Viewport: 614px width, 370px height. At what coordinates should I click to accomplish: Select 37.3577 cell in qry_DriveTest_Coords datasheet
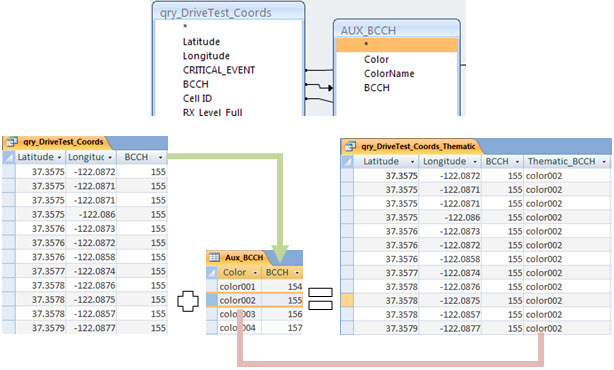40,271
